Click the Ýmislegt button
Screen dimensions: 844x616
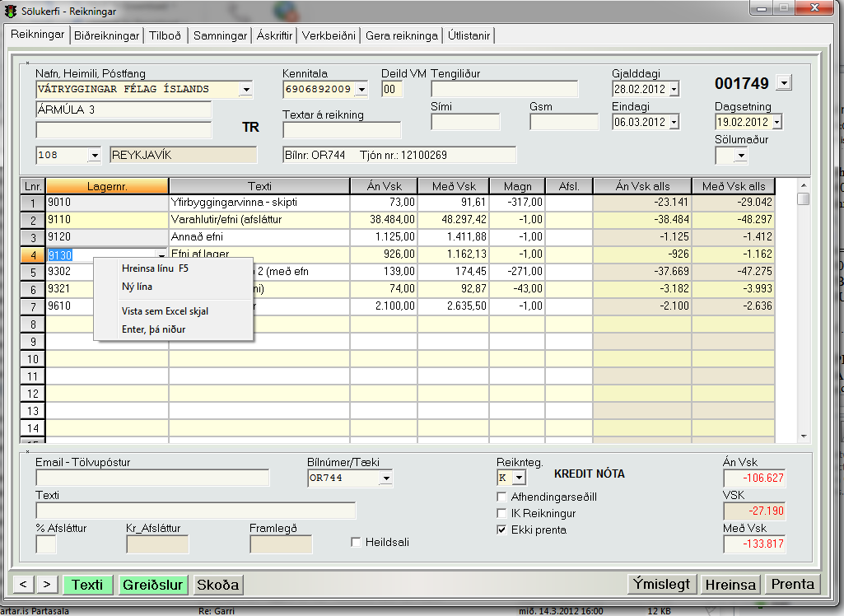click(662, 584)
